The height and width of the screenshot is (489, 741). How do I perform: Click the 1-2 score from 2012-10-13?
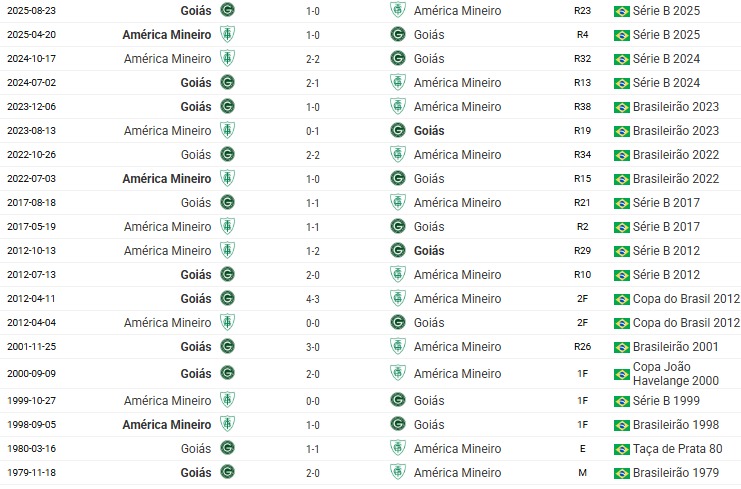[x=312, y=251]
